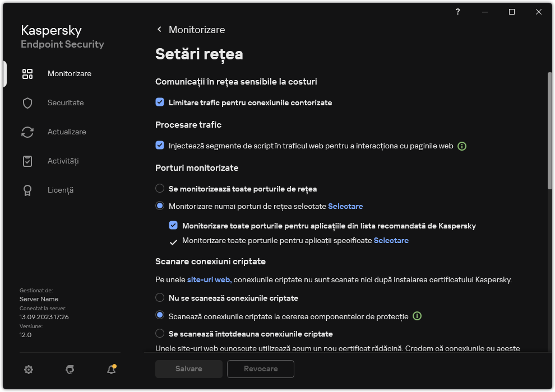Select Se monitorizează toate porturile de rețea
Viewport: 555px width, 392px height.
coord(160,189)
